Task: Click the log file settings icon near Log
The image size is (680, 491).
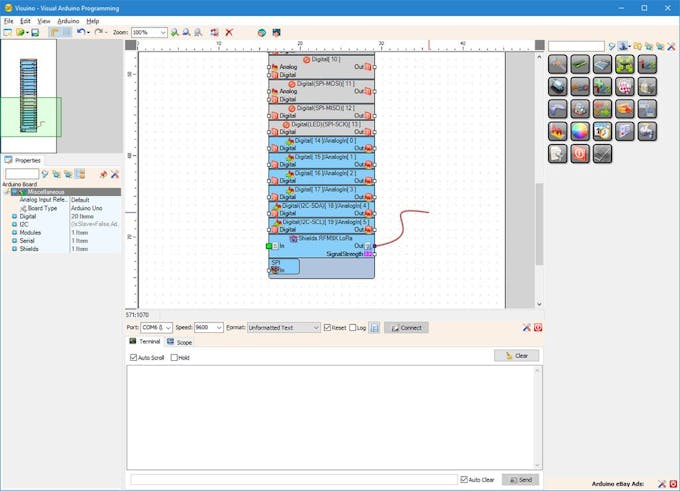Action: point(375,328)
